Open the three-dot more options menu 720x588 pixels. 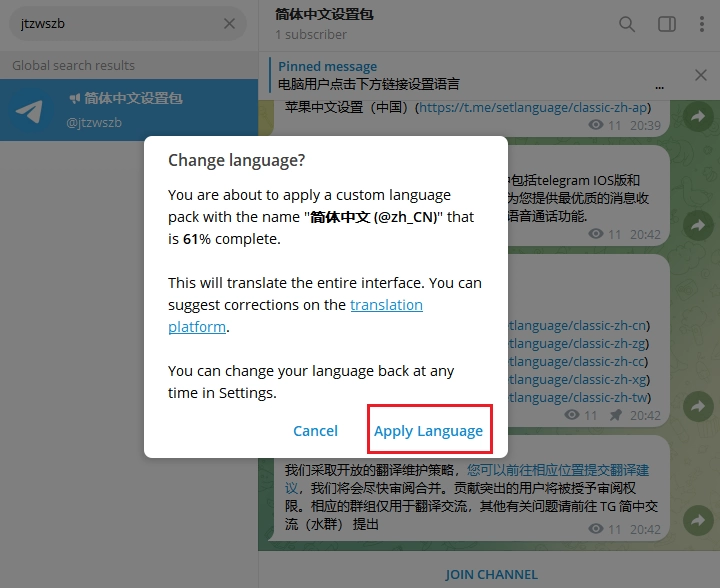point(701,24)
